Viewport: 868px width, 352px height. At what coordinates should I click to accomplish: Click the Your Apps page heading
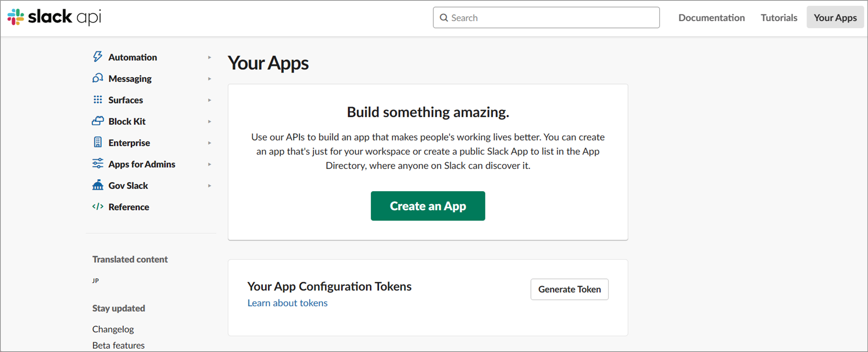pos(268,63)
